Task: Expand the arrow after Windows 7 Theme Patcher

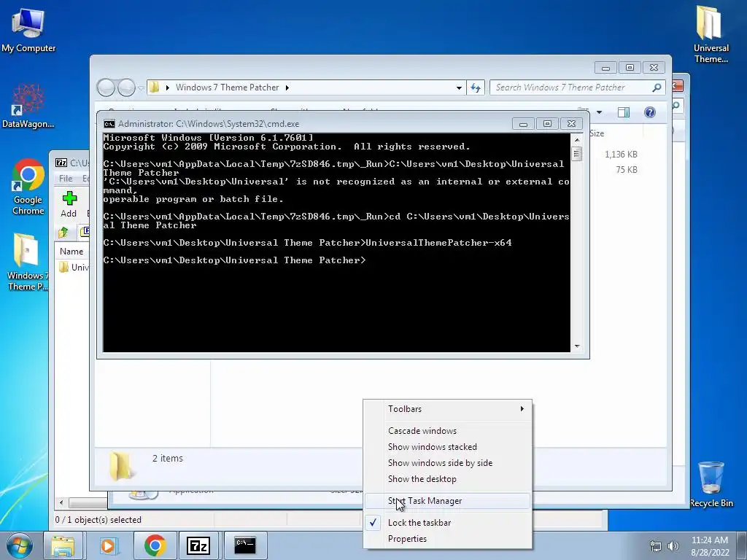Action: 287,87
